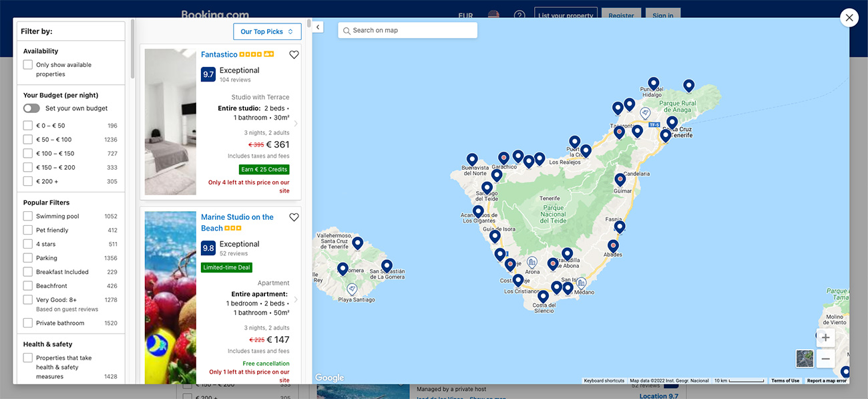Enable the Parking filter

tap(28, 258)
